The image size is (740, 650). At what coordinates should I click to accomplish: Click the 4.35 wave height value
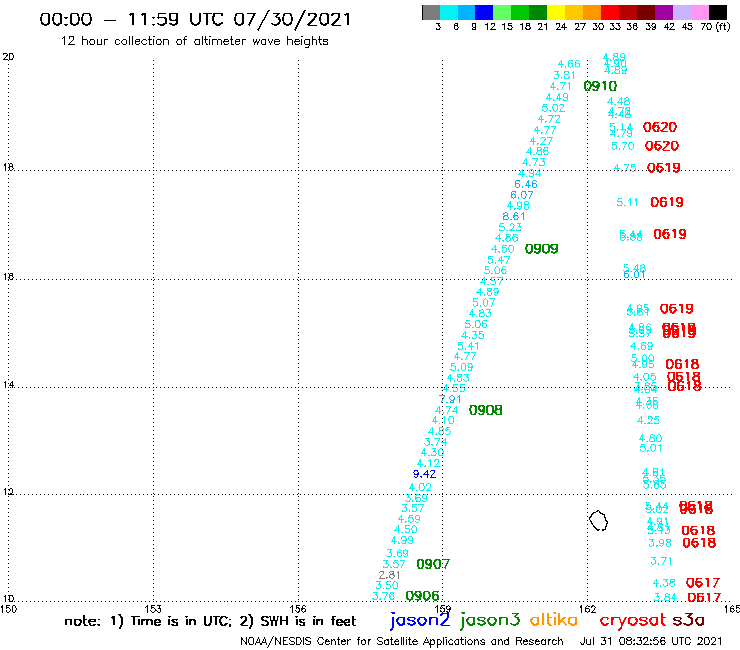click(472, 335)
